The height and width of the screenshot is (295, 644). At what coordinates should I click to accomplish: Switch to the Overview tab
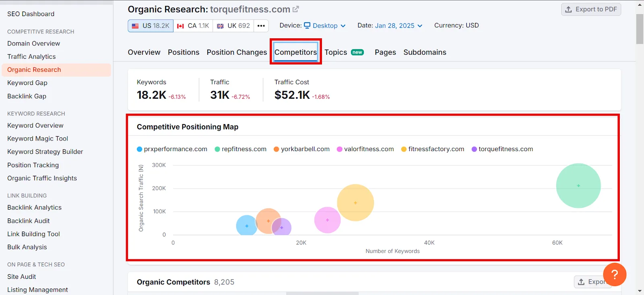point(144,52)
